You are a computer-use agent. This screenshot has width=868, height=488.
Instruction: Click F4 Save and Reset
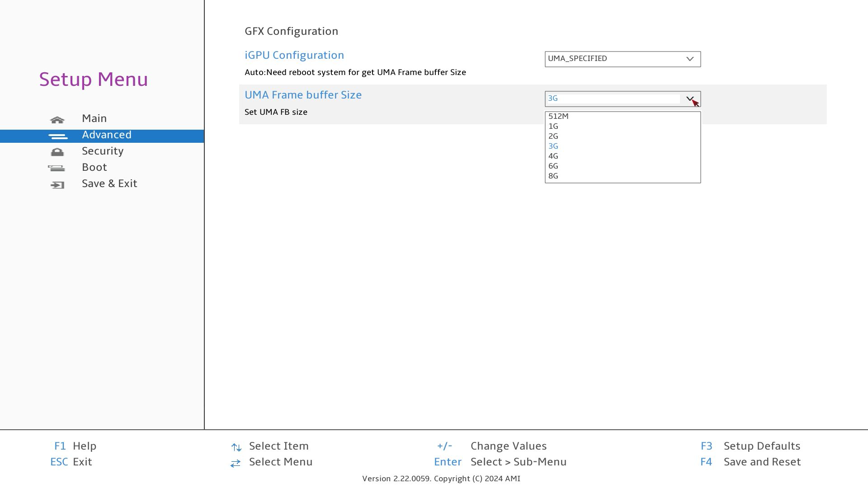coord(762,462)
